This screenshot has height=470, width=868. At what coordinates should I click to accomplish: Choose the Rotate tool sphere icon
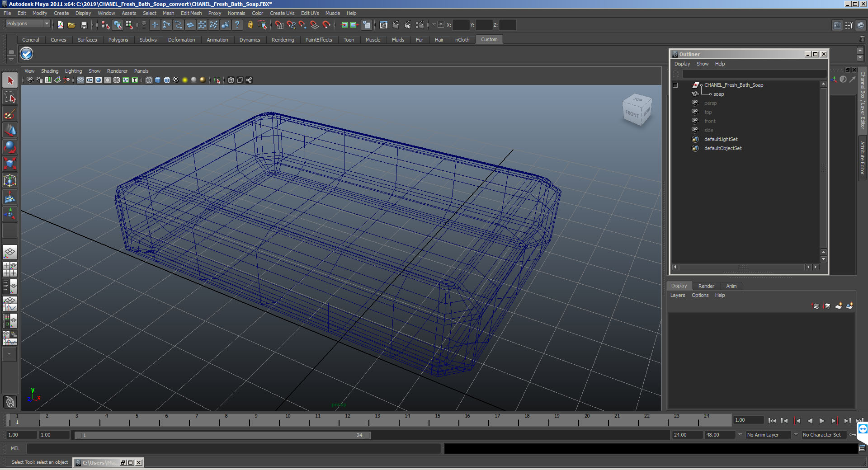(10, 146)
